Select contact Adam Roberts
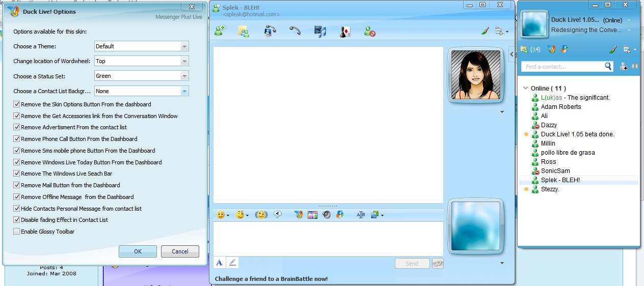This screenshot has height=286, width=644. (561, 107)
